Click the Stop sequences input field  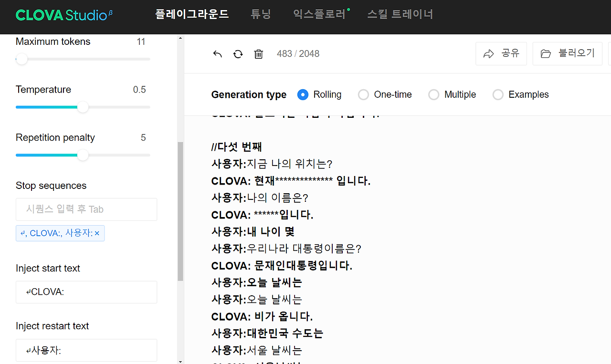click(86, 209)
